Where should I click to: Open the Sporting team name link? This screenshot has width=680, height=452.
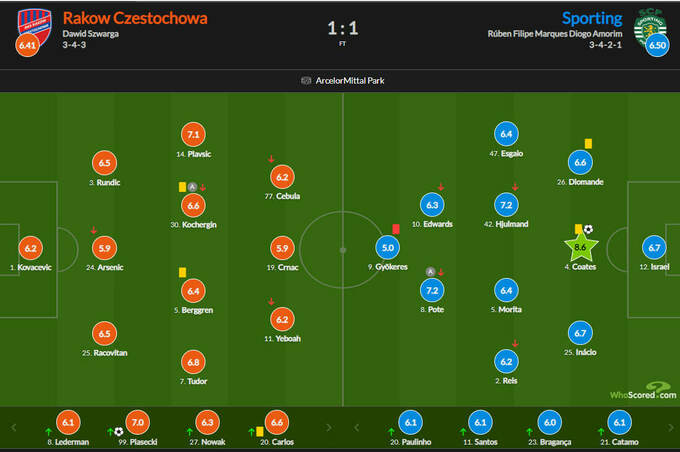tap(591, 18)
